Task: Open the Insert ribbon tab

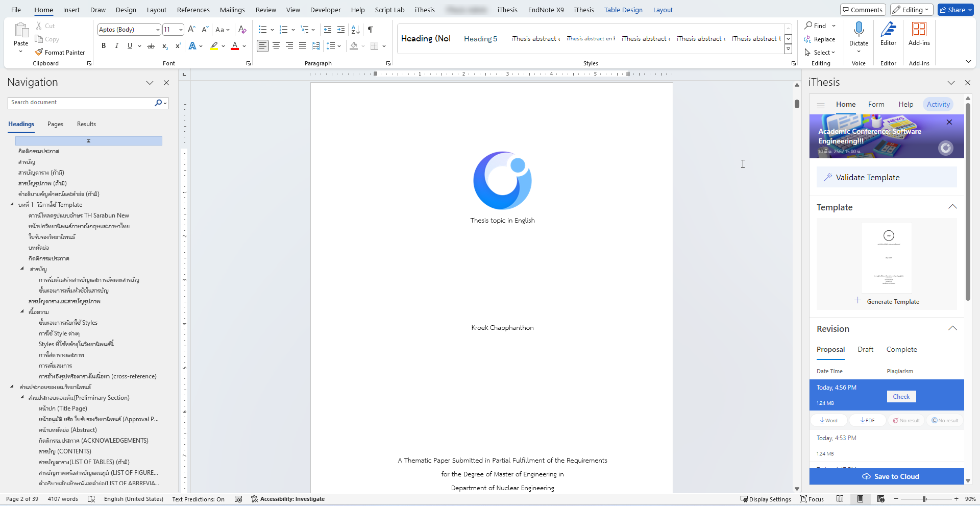Action: (x=71, y=10)
